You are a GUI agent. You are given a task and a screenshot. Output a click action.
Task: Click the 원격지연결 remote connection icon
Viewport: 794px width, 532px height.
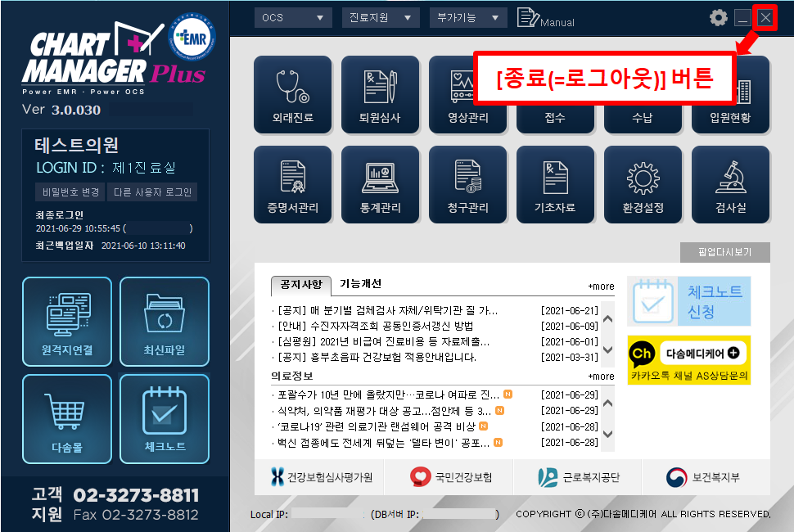(66, 321)
